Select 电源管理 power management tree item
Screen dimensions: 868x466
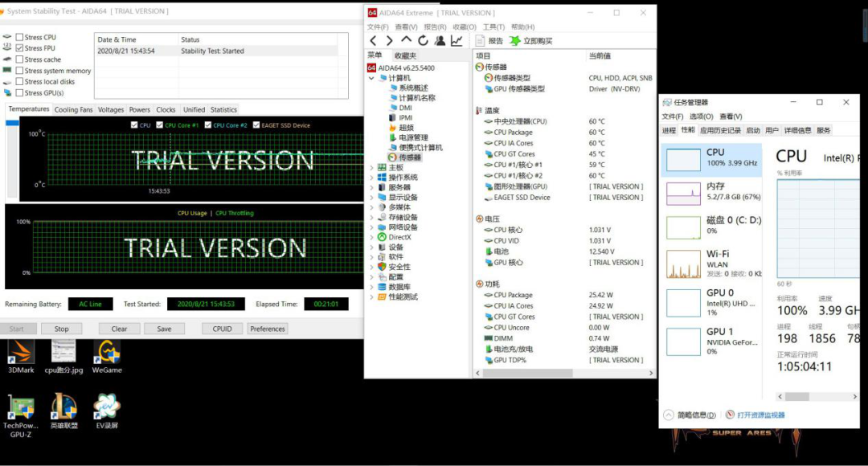click(408, 138)
